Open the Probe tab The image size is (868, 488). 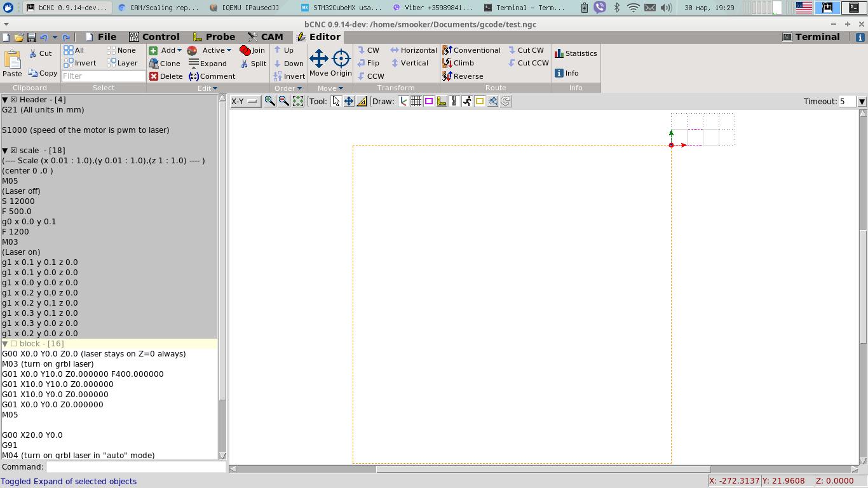[x=214, y=37]
